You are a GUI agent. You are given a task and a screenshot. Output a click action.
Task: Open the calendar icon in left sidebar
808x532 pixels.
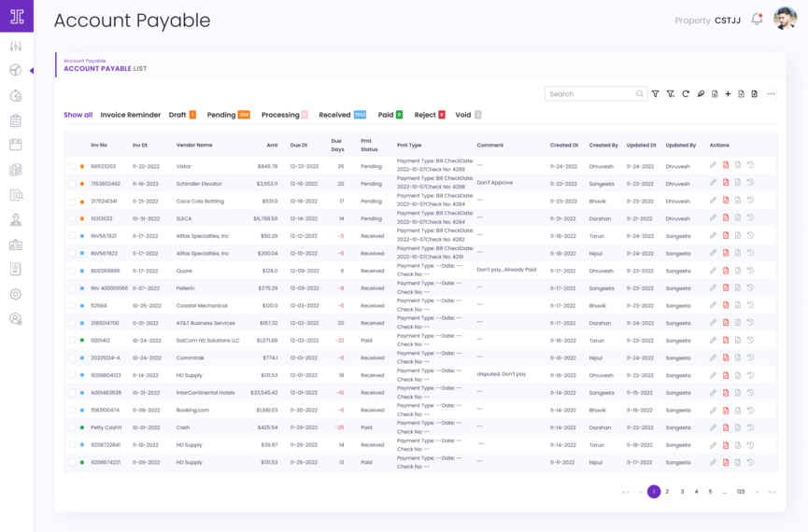tap(16, 145)
